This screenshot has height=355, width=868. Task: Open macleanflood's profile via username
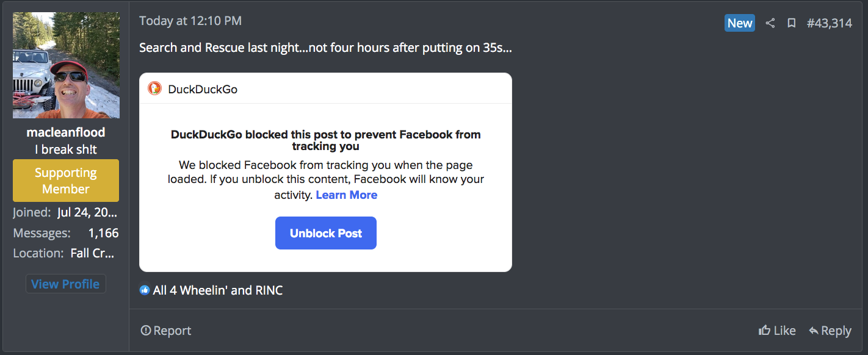click(65, 132)
